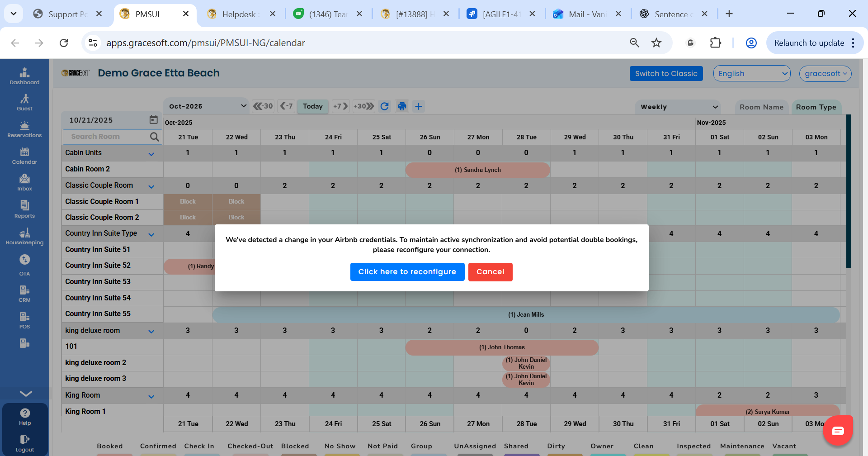868x456 pixels.
Task: Open browser extensions icon
Action: (x=715, y=43)
